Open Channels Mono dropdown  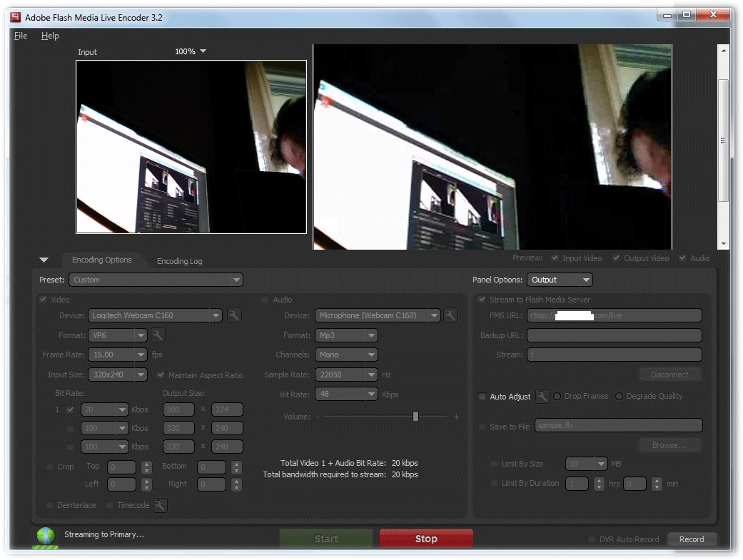346,355
